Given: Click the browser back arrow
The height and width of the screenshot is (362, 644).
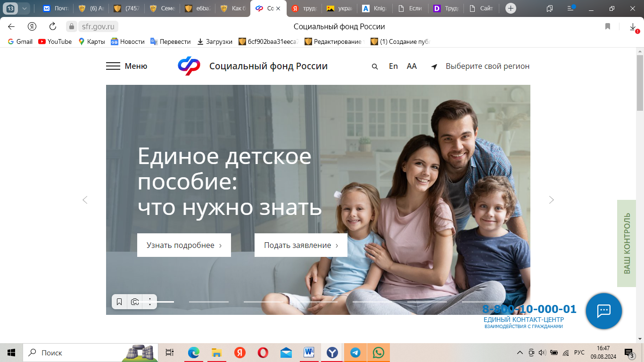Looking at the screenshot, I should pos(11,26).
